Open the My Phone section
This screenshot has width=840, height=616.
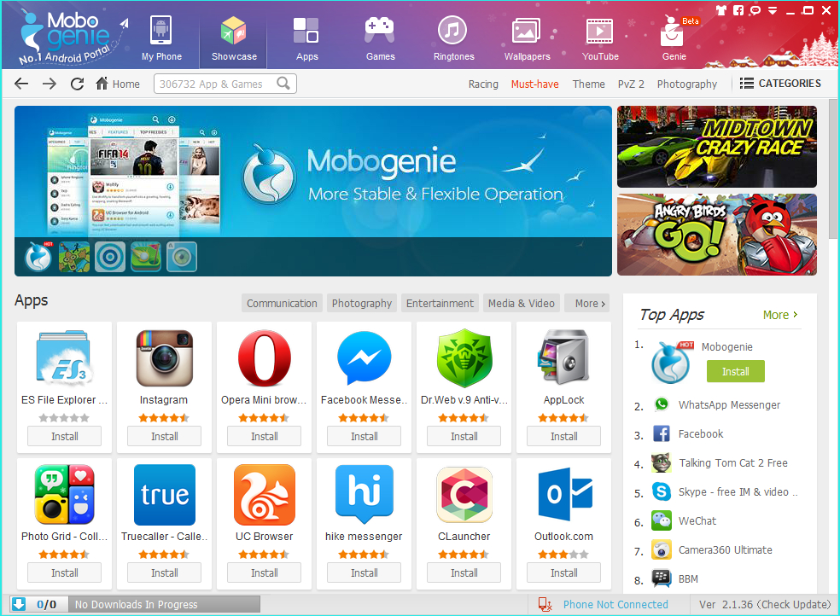coord(161,38)
